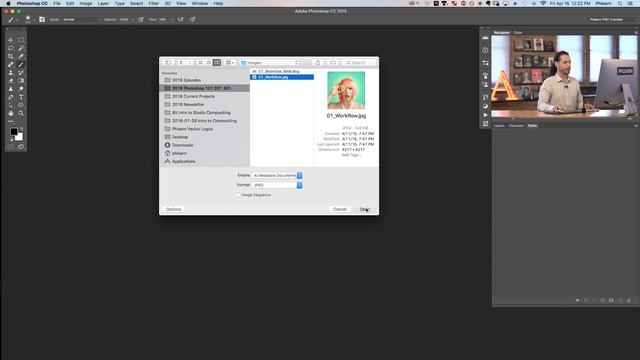Click the Edit Tags icon in the dialog

(x=333, y=62)
